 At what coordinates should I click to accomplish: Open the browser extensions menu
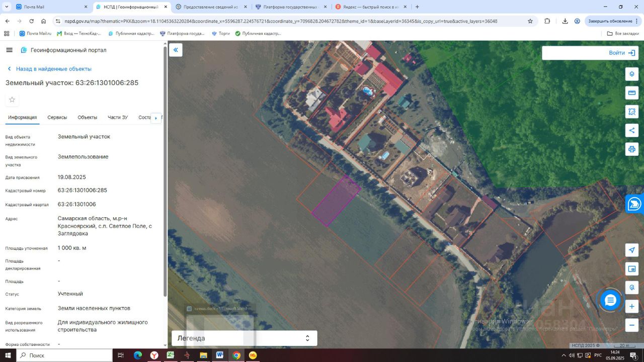[x=547, y=21]
